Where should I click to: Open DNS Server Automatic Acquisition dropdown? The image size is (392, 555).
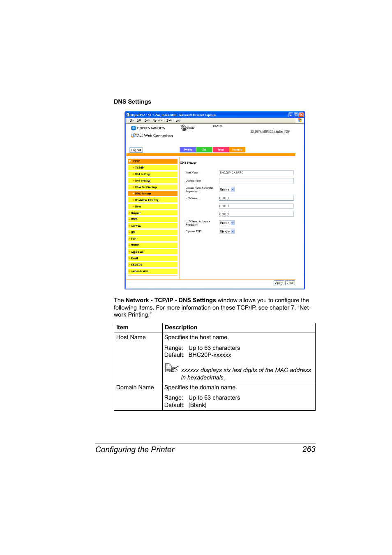coord(227,223)
